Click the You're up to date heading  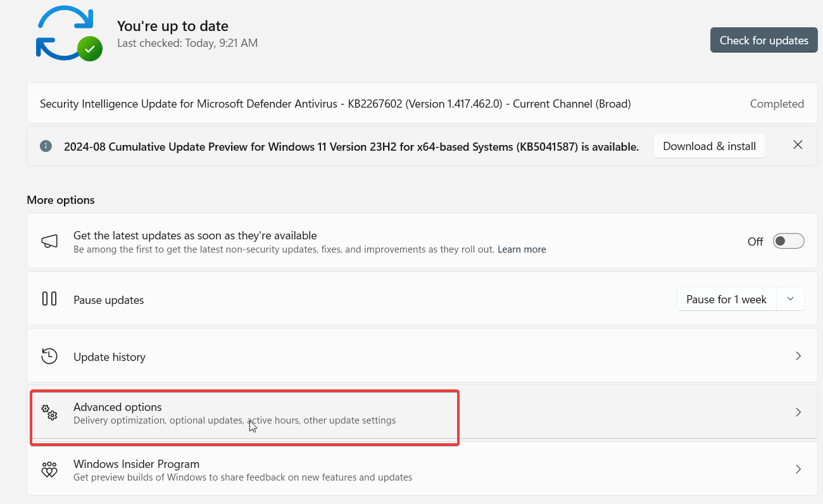(173, 26)
